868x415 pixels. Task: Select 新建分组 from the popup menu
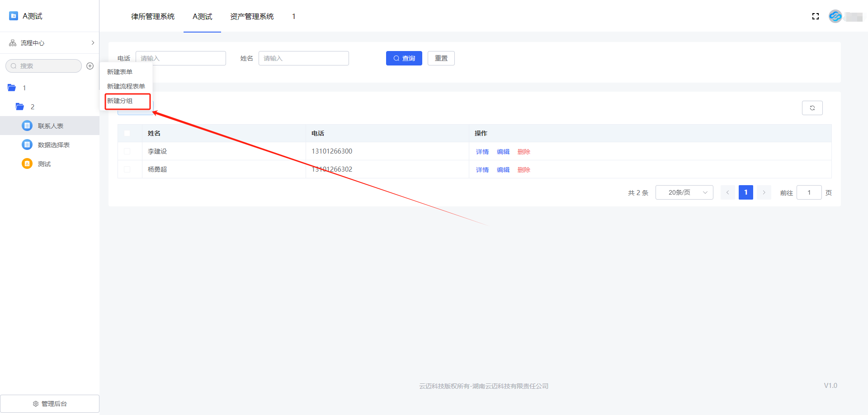[120, 101]
